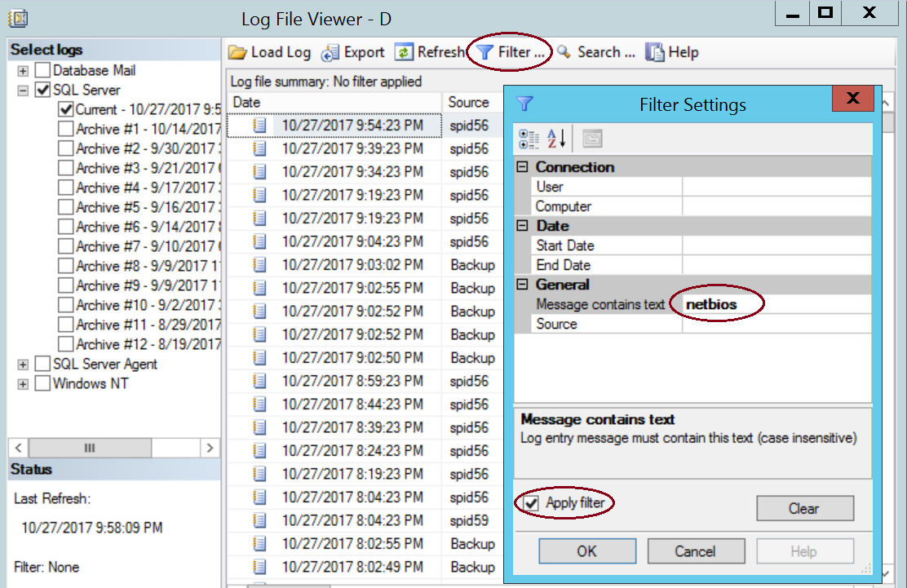Screen dimensions: 907x588
Task: Click the Search magnifier icon
Action: [x=564, y=52]
